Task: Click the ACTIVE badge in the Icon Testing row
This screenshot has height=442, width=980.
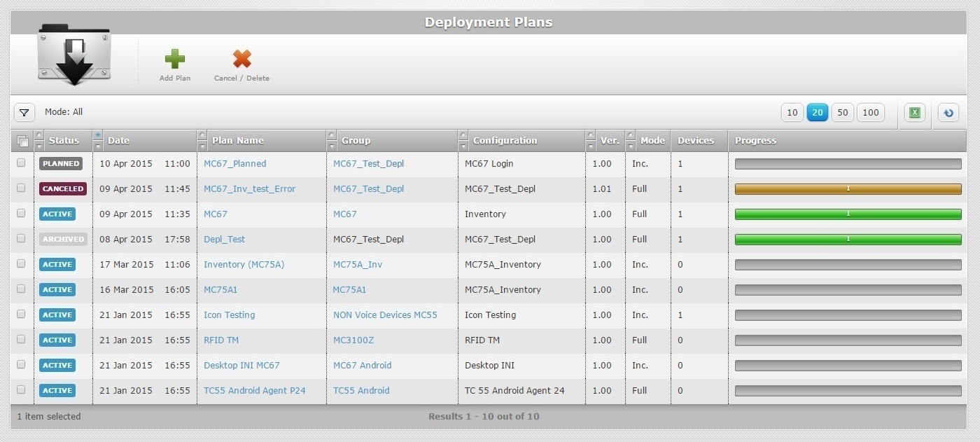Action: 57,315
